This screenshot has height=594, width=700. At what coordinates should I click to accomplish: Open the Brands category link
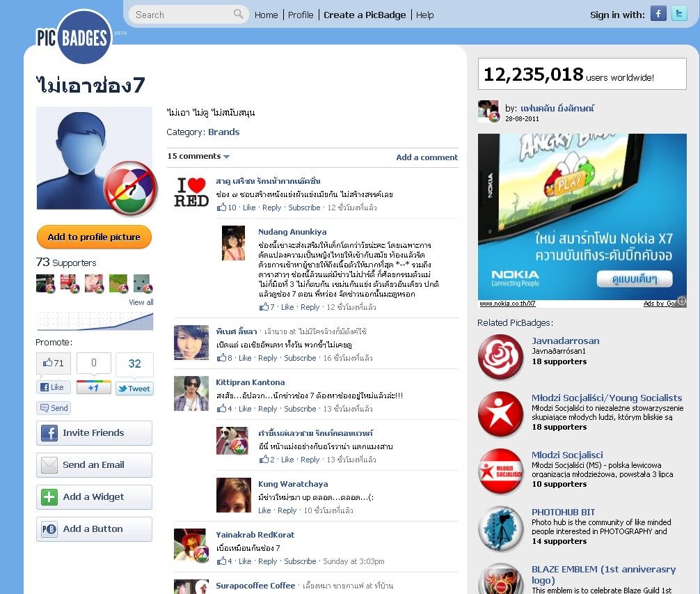(x=223, y=132)
